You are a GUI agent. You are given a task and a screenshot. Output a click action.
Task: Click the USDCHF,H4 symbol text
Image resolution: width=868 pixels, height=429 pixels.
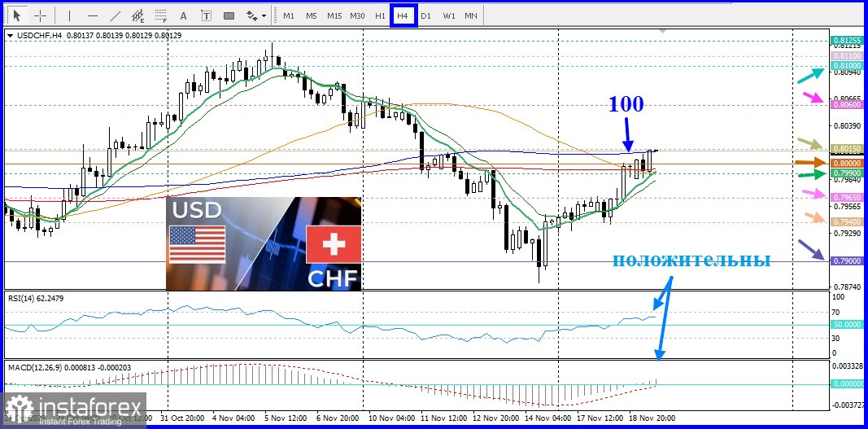[39, 35]
